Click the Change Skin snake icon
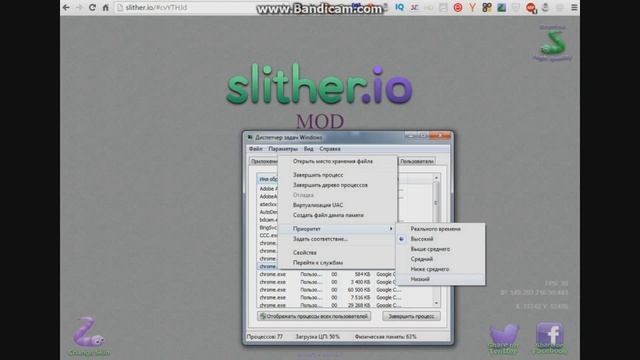 pos(89,337)
